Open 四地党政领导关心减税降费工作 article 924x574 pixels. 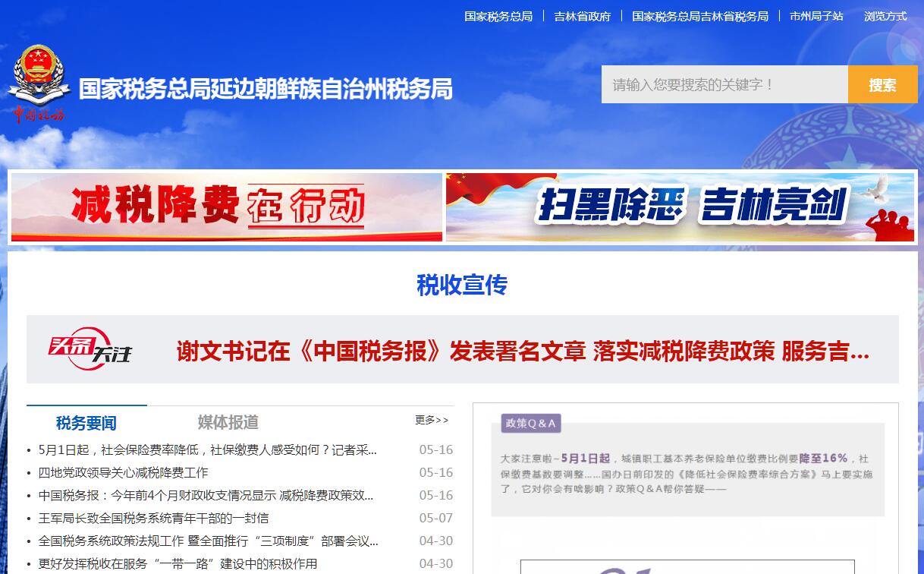pyautogui.click(x=123, y=472)
